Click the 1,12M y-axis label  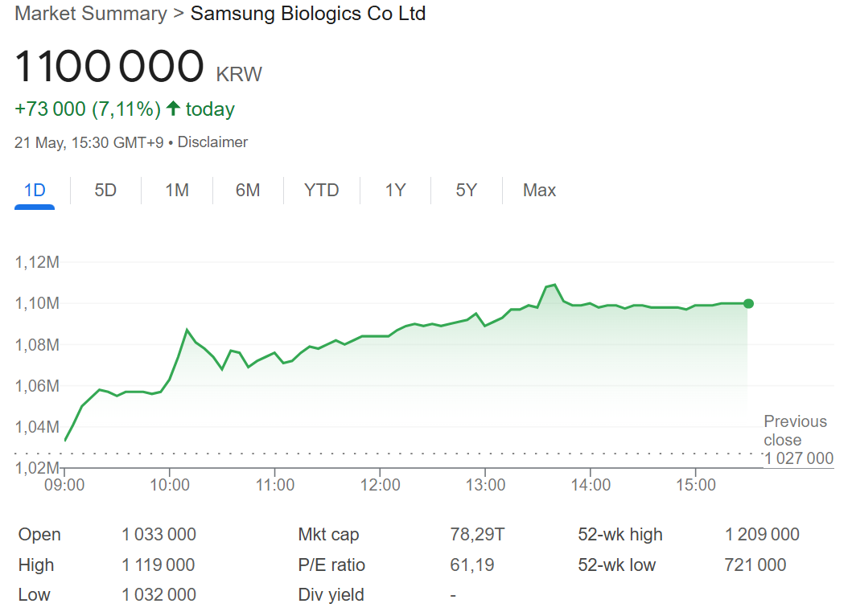click(37, 262)
